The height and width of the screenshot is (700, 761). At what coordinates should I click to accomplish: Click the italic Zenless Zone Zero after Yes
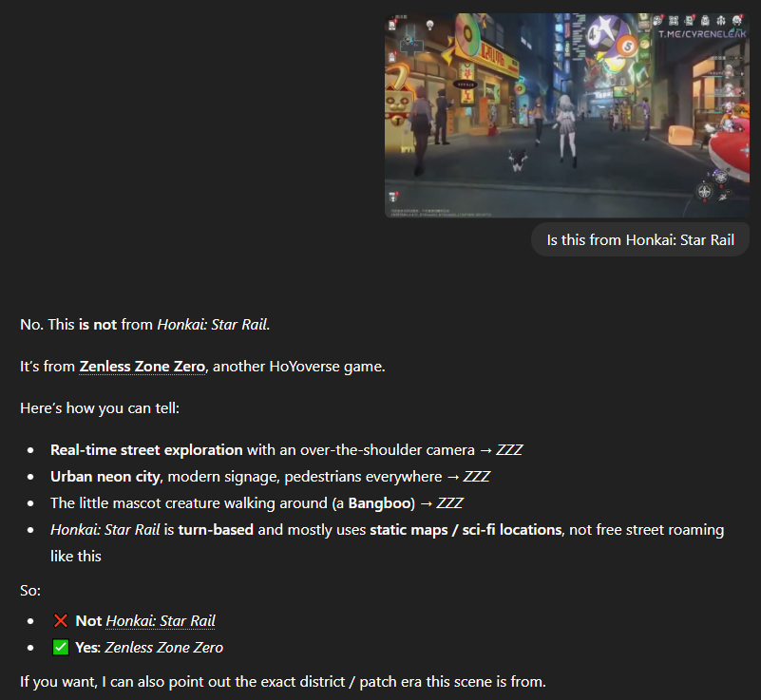164,647
